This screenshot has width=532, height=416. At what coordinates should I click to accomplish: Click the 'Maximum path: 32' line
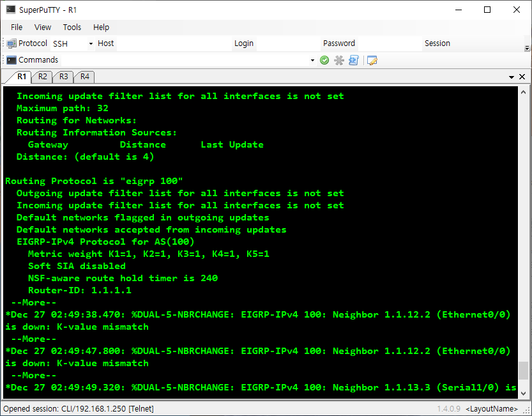pos(63,109)
